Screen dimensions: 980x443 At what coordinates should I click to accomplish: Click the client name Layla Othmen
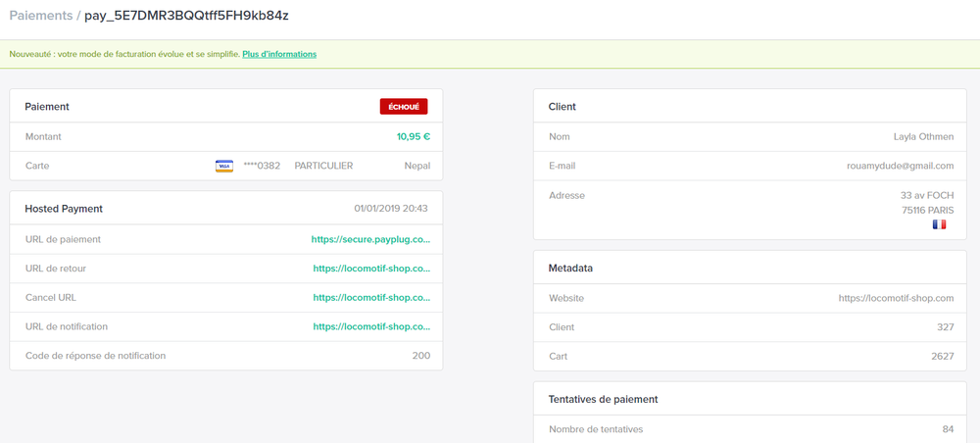point(924,136)
